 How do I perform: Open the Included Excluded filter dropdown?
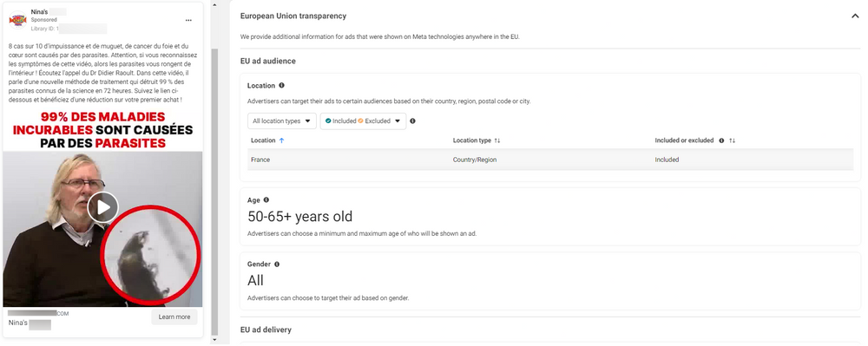363,121
